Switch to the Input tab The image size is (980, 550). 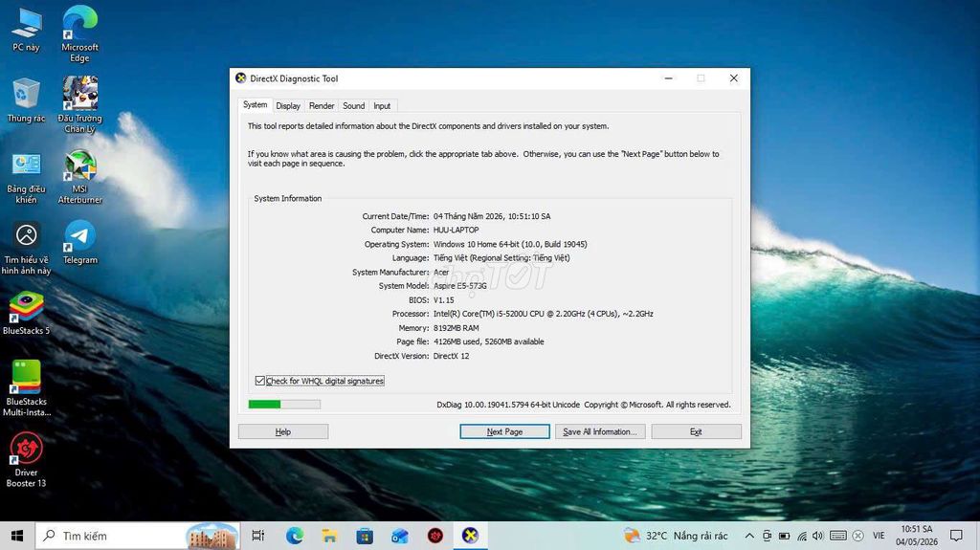click(x=382, y=106)
